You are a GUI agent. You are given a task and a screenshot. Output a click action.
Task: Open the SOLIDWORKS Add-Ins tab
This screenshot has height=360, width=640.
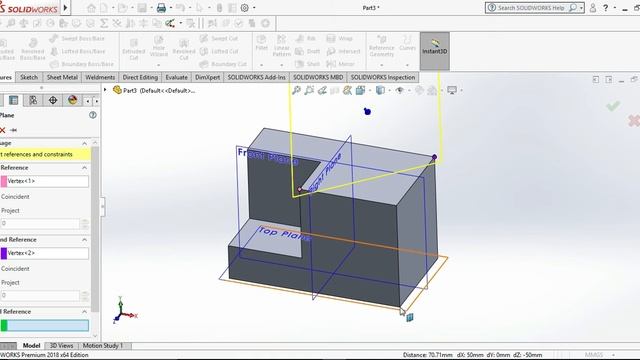(x=256, y=77)
